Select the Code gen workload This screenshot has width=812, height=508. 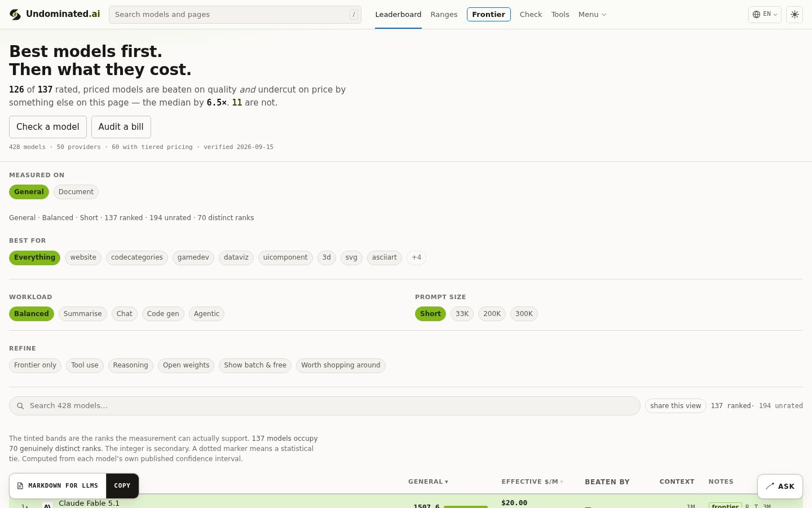click(163, 314)
